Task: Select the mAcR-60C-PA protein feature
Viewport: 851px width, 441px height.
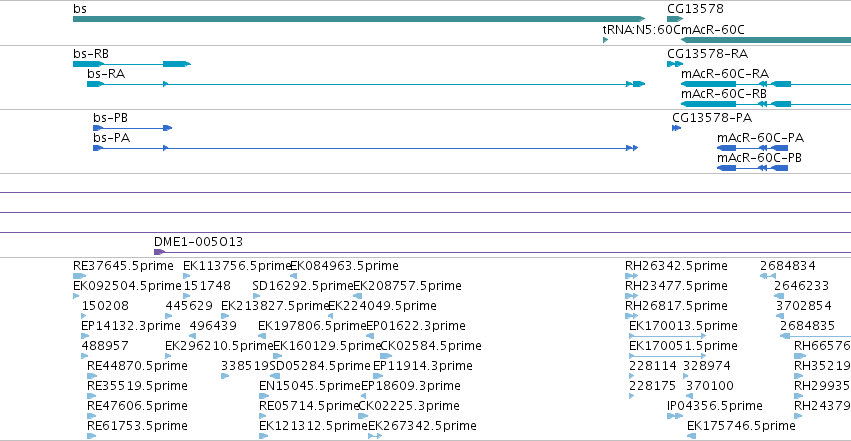Action: pos(752,148)
